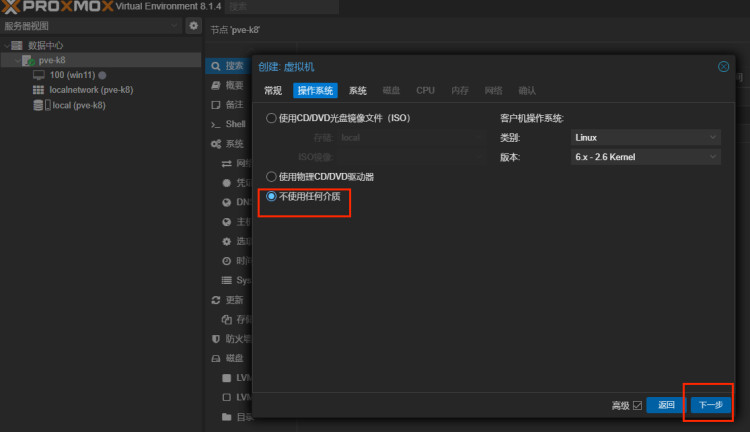Click the hosts globe icon
750x432 pixels.
pos(227,222)
